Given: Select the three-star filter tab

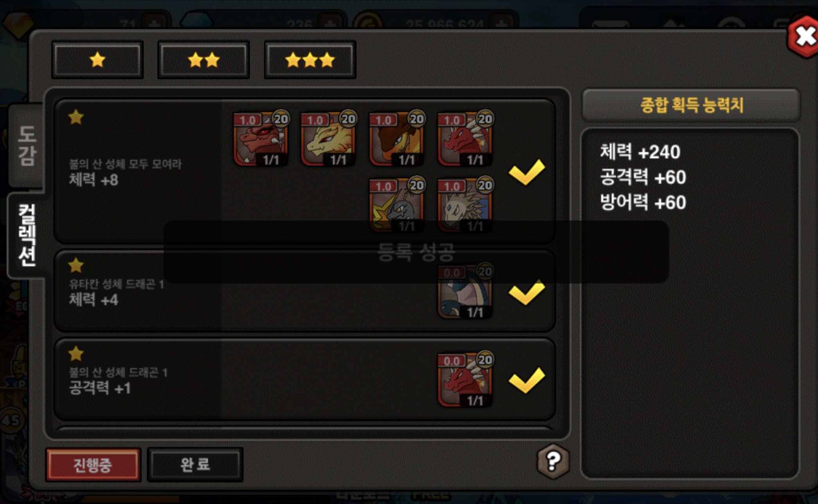Looking at the screenshot, I should click(310, 60).
